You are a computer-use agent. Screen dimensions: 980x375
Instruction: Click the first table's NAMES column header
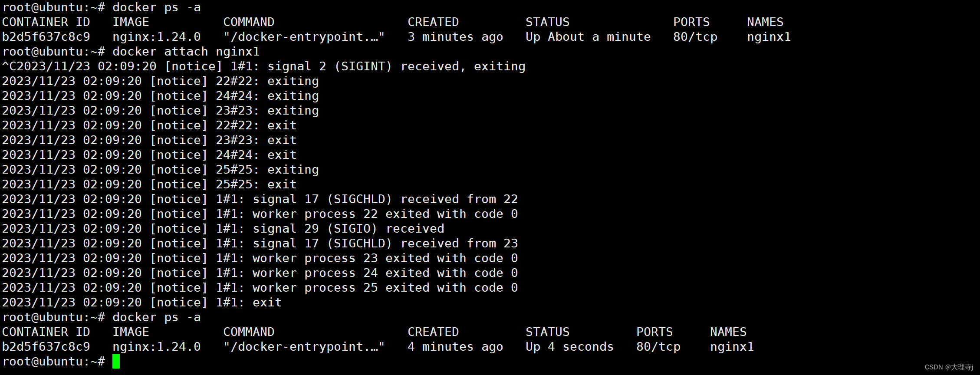coord(765,22)
